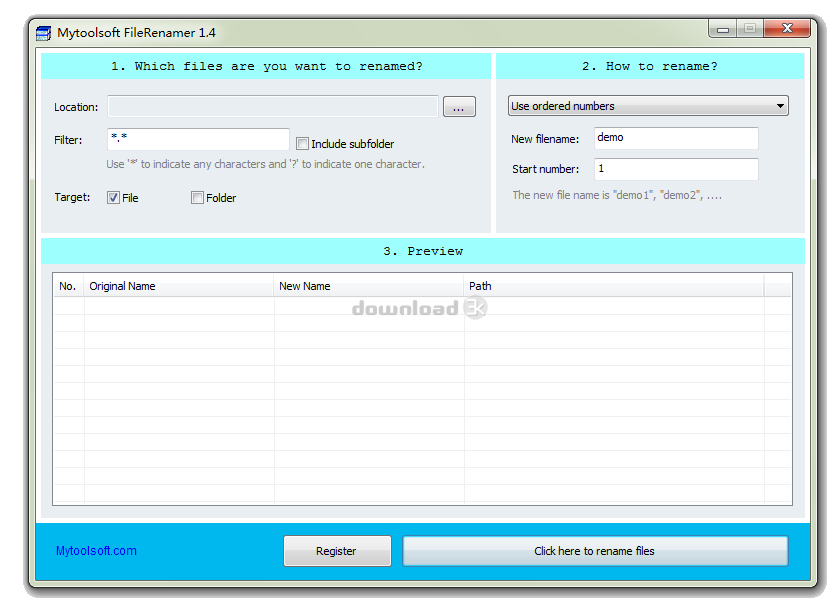The image size is (840, 614).
Task: Click the Filter text field
Action: point(198,139)
